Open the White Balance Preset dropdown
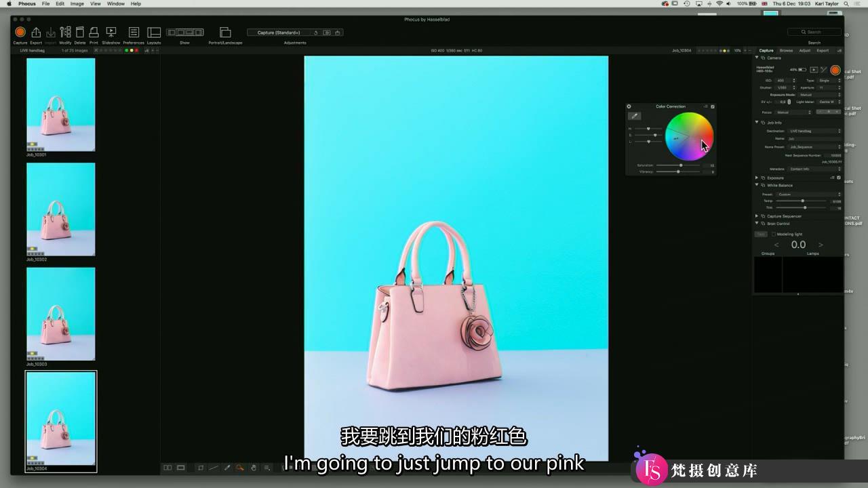This screenshot has width=868, height=488. 809,195
